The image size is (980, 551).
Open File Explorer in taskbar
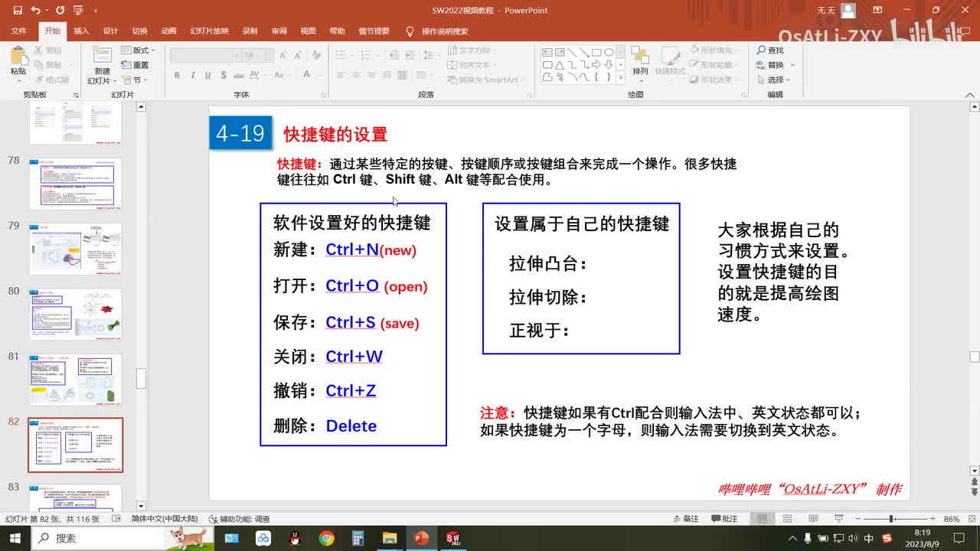pyautogui.click(x=389, y=538)
